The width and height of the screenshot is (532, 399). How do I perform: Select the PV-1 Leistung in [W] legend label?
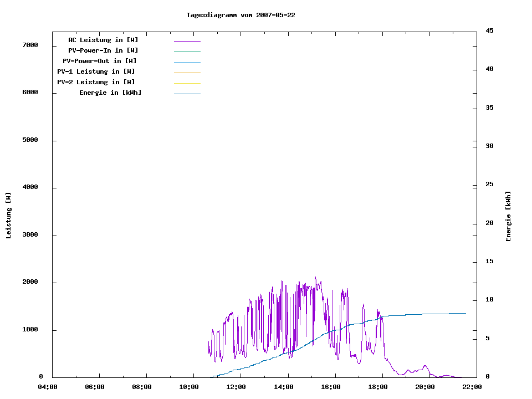click(96, 71)
